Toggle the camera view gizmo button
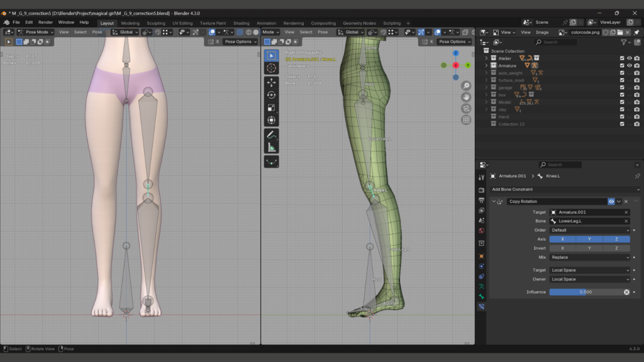The image size is (644, 362). (466, 108)
